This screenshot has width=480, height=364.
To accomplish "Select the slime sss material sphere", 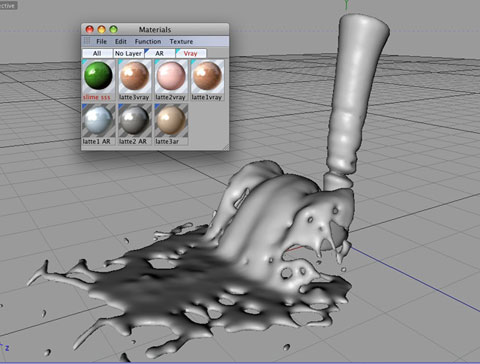I will tap(98, 76).
